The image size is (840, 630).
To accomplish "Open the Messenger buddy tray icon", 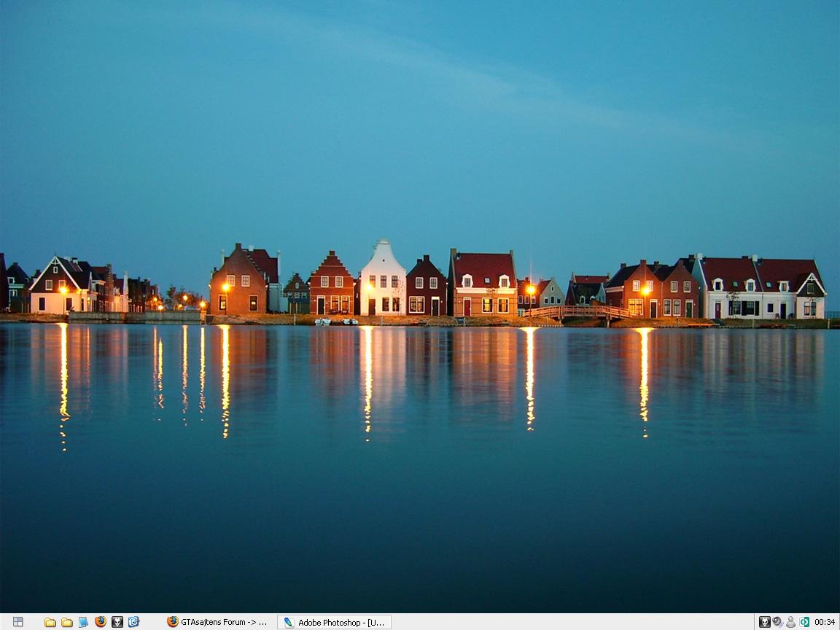I will click(x=790, y=622).
